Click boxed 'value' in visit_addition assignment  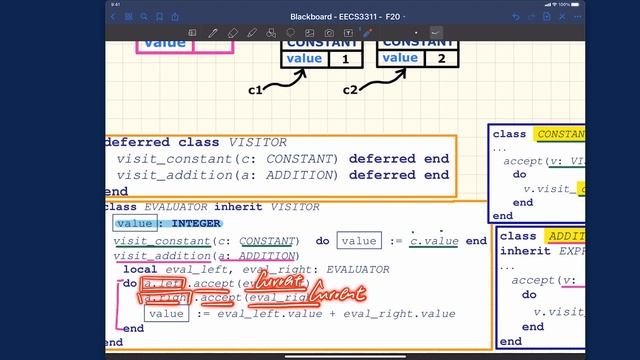click(166, 313)
